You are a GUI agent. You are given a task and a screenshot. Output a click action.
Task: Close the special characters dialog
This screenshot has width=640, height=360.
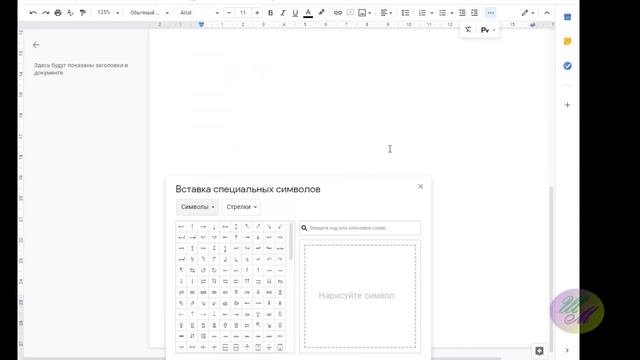pyautogui.click(x=420, y=187)
